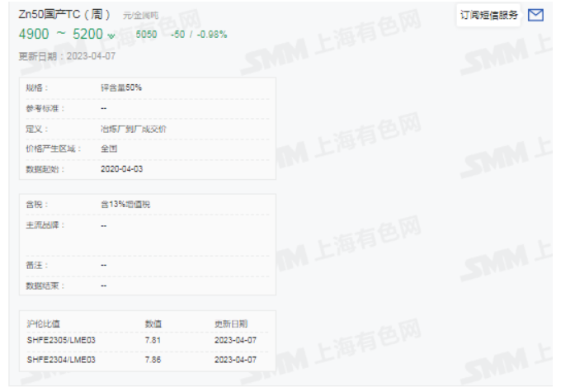Click the SHFE2304/LME03 row label

(61, 360)
